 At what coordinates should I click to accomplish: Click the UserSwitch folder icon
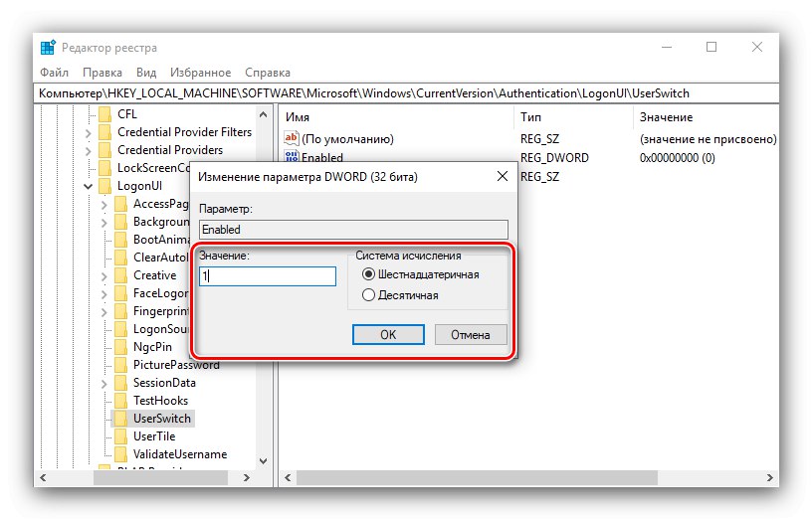120,419
